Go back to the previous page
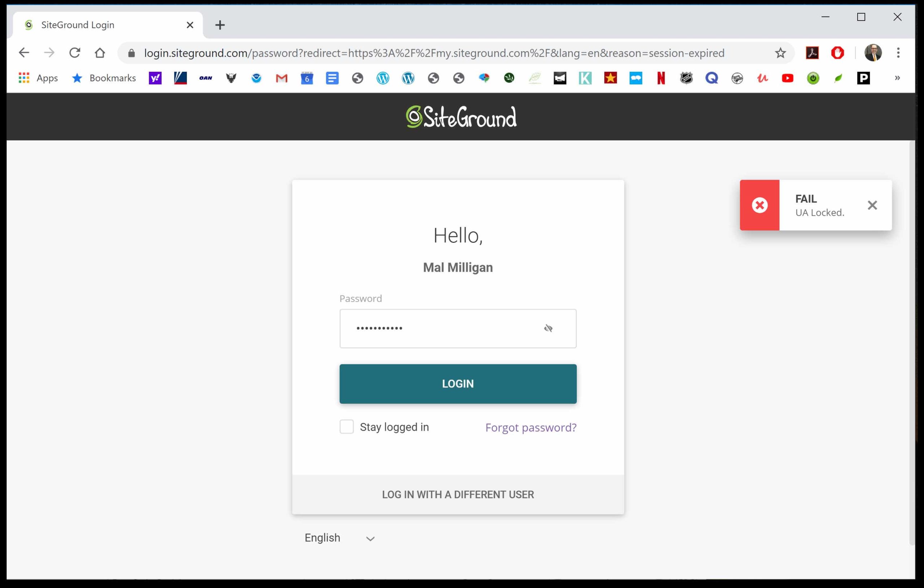The width and height of the screenshot is (924, 588). (24, 53)
